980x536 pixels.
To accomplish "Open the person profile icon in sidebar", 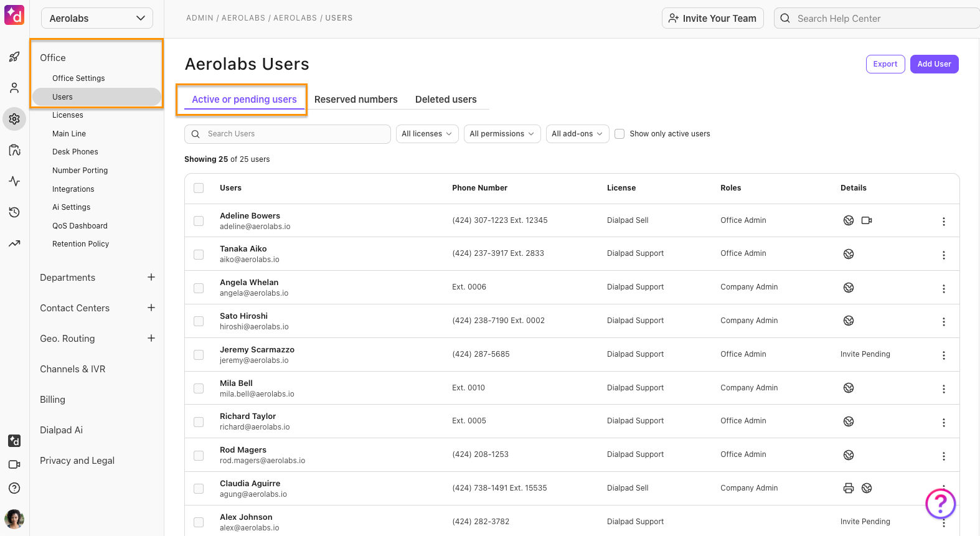I will (14, 88).
